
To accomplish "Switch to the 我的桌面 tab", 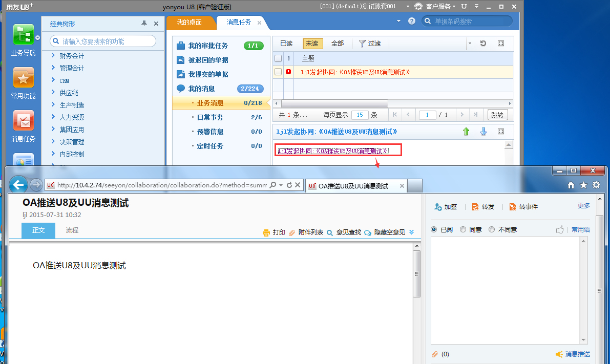I will coord(190,23).
